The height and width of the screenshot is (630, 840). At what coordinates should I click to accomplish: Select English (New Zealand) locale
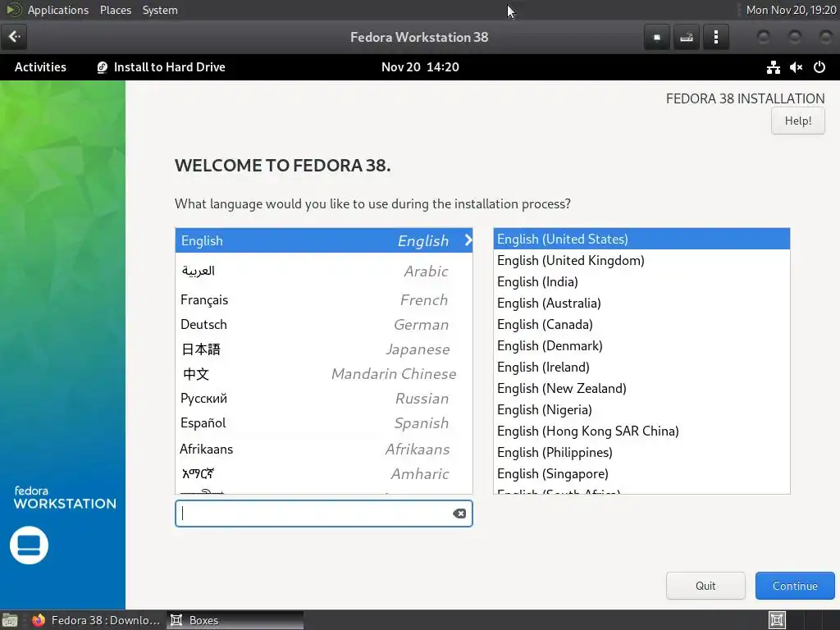pos(641,388)
